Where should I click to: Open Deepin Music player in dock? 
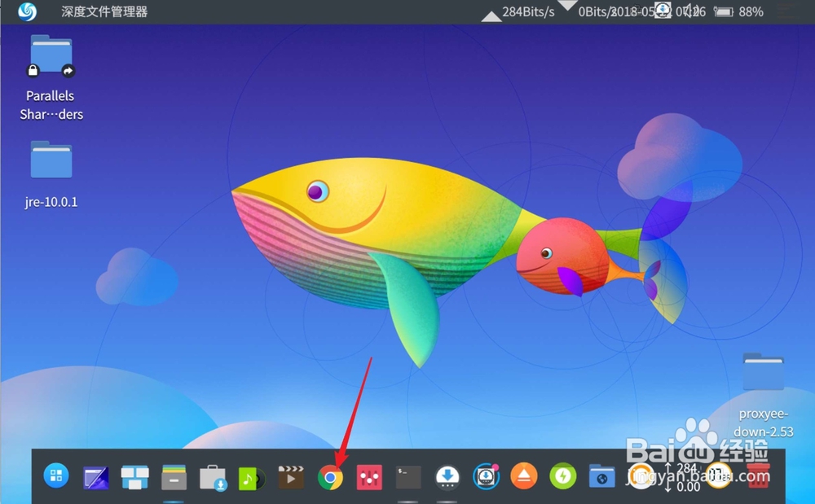(x=252, y=478)
